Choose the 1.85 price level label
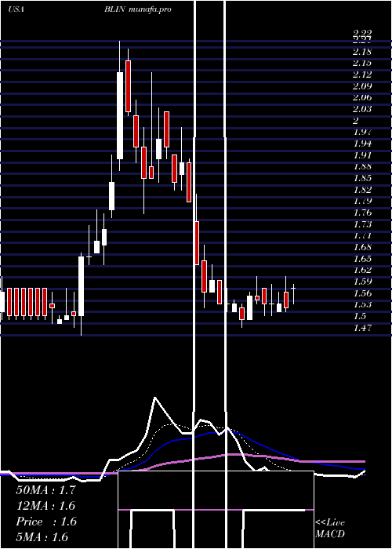 click(362, 178)
